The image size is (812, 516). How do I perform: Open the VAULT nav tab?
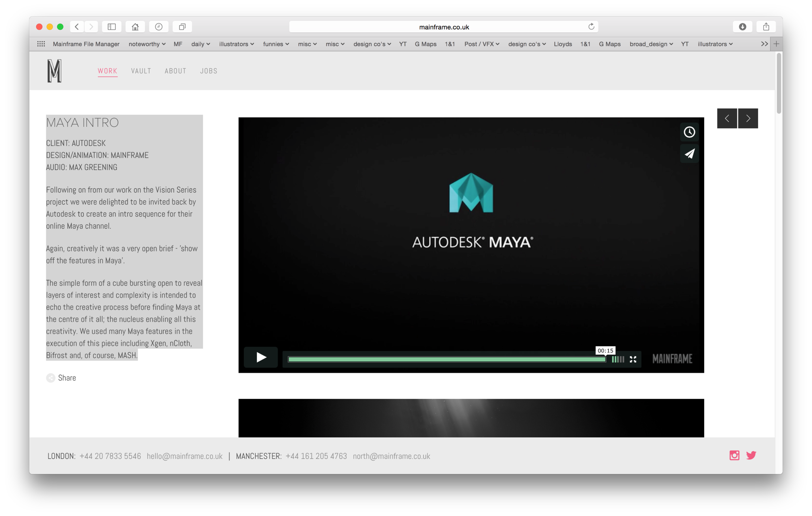tap(141, 71)
